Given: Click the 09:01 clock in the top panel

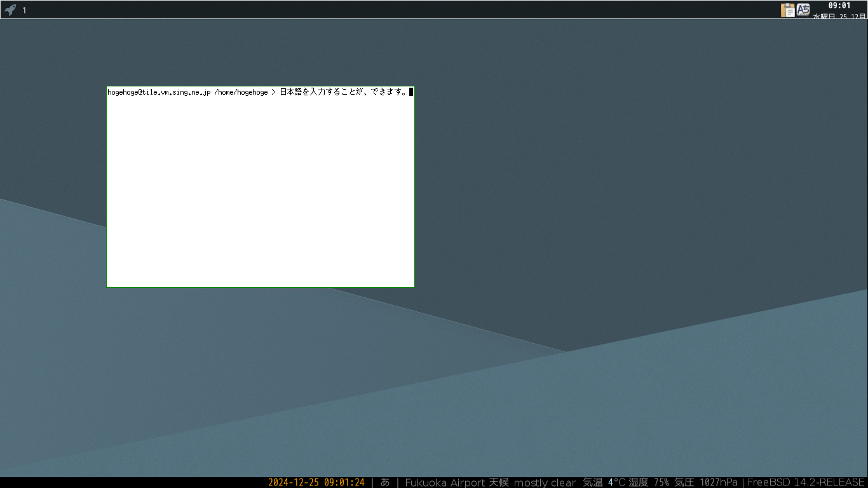Looking at the screenshot, I should (839, 6).
